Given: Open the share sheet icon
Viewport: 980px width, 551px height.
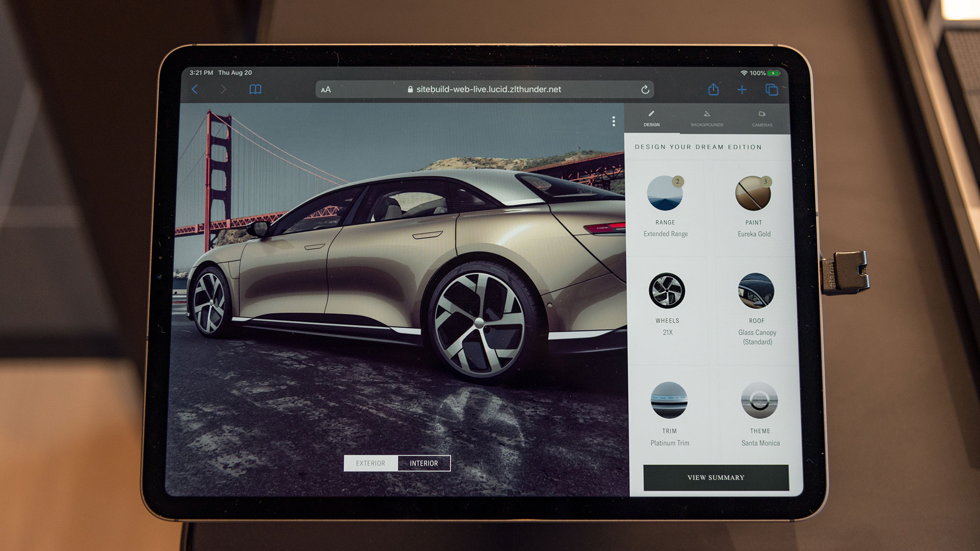Looking at the screenshot, I should point(713,89).
